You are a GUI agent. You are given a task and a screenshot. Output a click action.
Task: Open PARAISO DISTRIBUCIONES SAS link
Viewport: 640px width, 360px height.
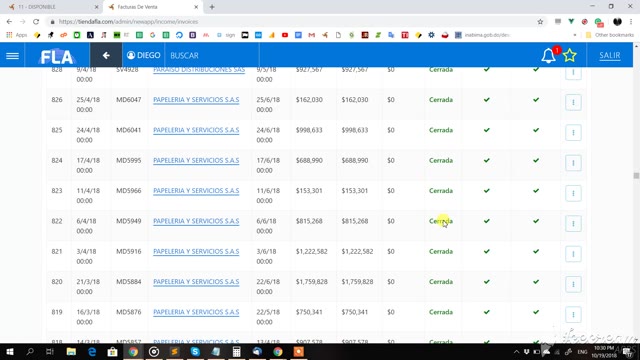tap(199, 70)
